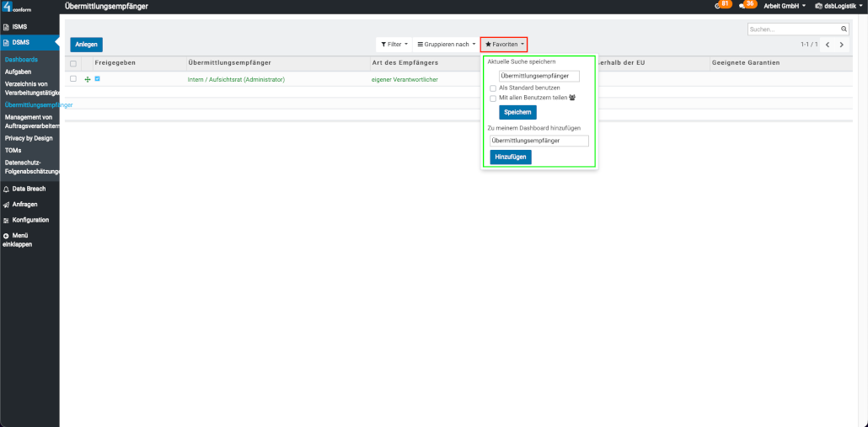Open the messages chat icon with badge 36
The image size is (868, 427).
742,6
